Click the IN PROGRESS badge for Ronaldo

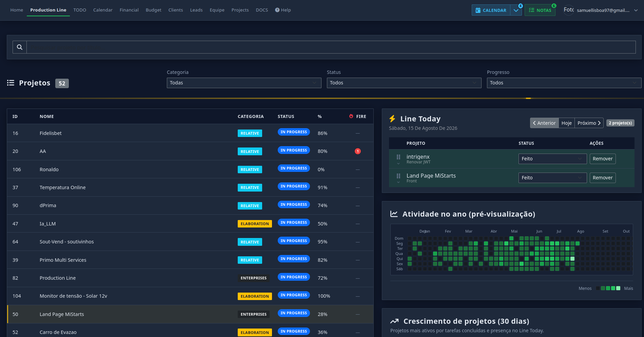[x=294, y=168]
